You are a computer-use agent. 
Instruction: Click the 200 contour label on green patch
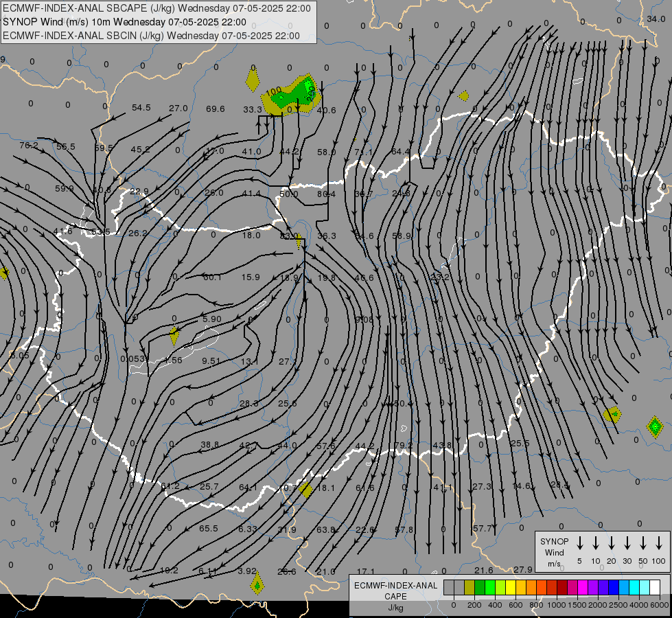click(x=312, y=94)
